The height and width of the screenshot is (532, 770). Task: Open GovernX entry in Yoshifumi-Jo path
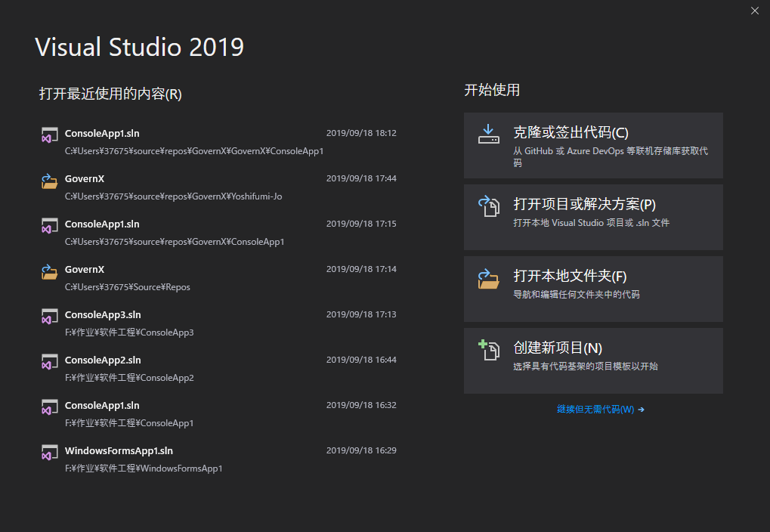coord(218,187)
